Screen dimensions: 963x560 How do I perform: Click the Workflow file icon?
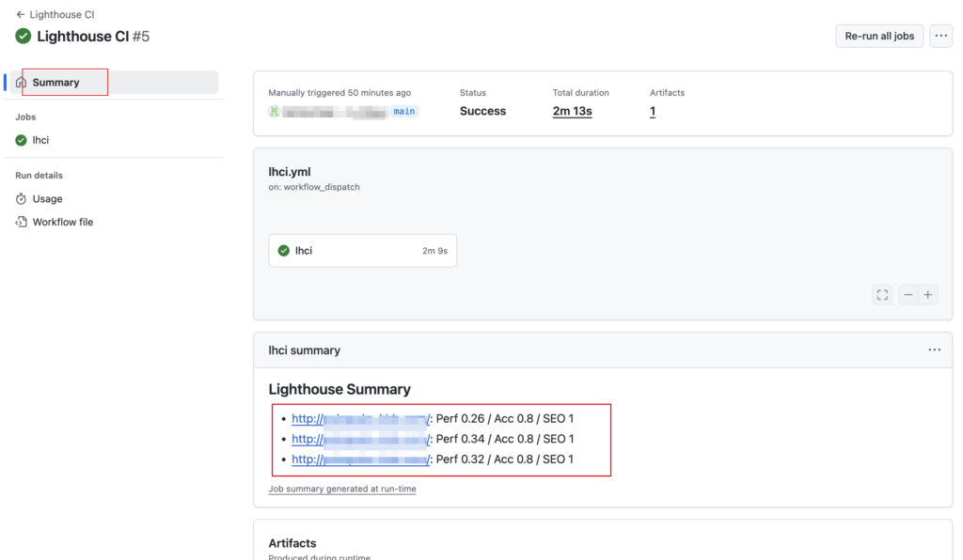click(22, 223)
